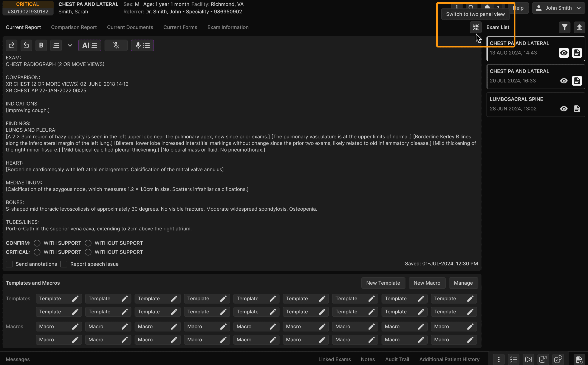
Task: Expand list formatting dropdown chevron
Action: (70, 45)
